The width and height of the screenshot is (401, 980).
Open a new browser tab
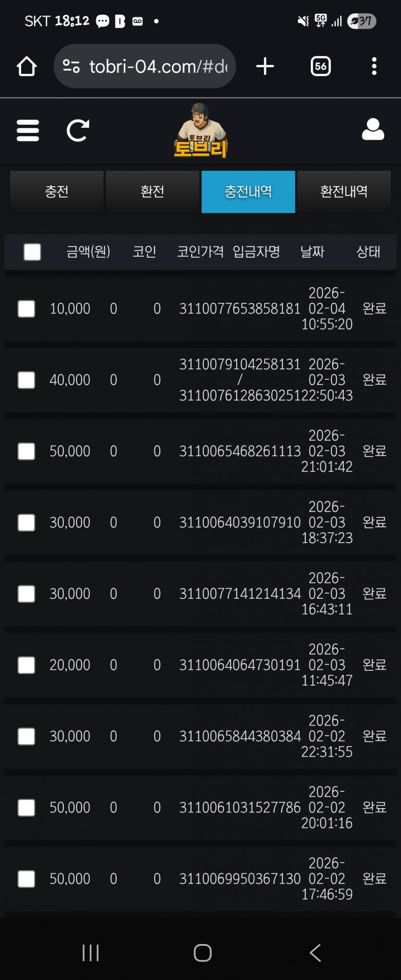265,66
